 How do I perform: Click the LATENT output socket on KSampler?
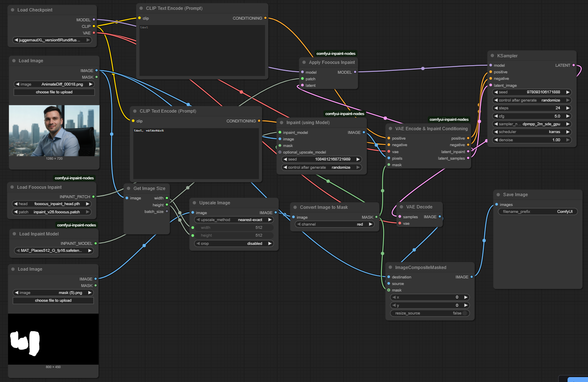coord(573,66)
